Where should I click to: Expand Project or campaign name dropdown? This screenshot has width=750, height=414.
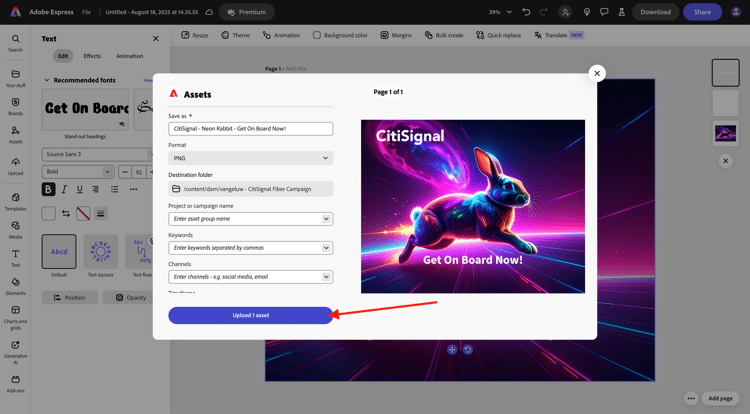(326, 218)
